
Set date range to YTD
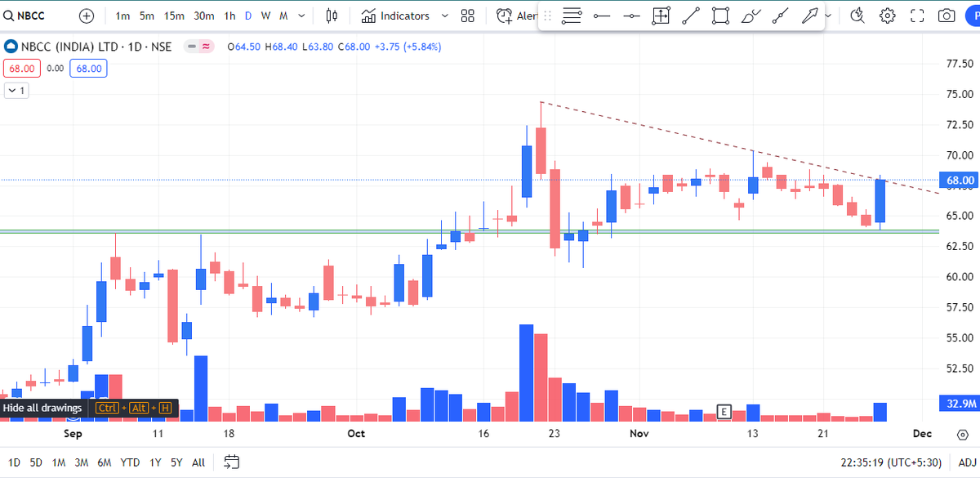pyautogui.click(x=129, y=462)
